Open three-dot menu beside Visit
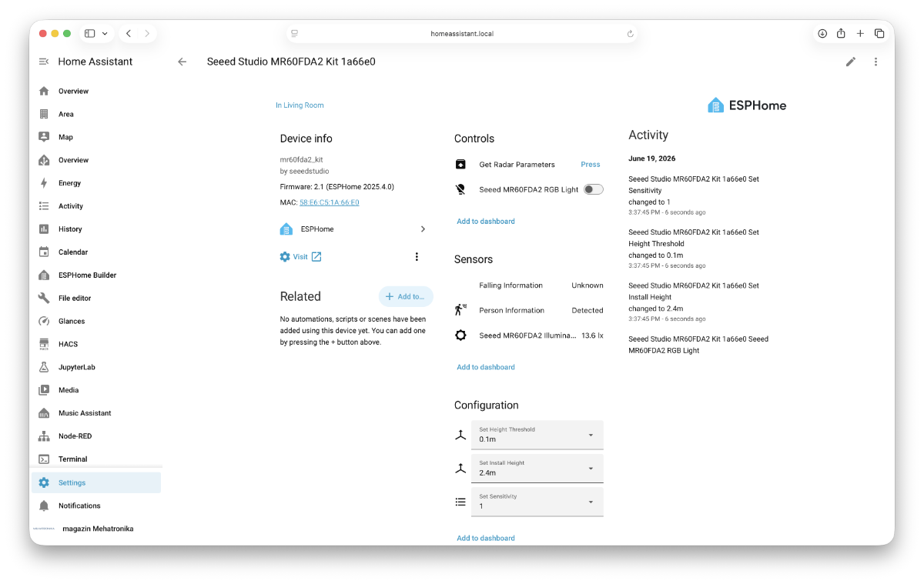Image resolution: width=924 pixels, height=584 pixels. point(417,257)
